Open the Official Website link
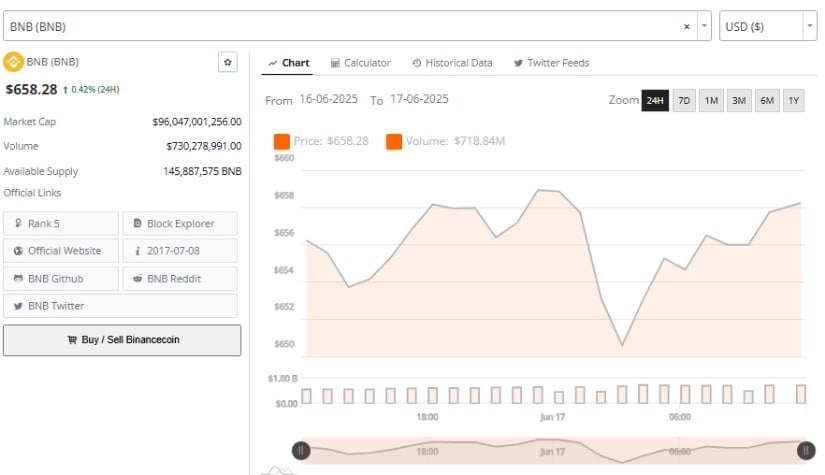Image resolution: width=825 pixels, height=475 pixels. pos(61,251)
